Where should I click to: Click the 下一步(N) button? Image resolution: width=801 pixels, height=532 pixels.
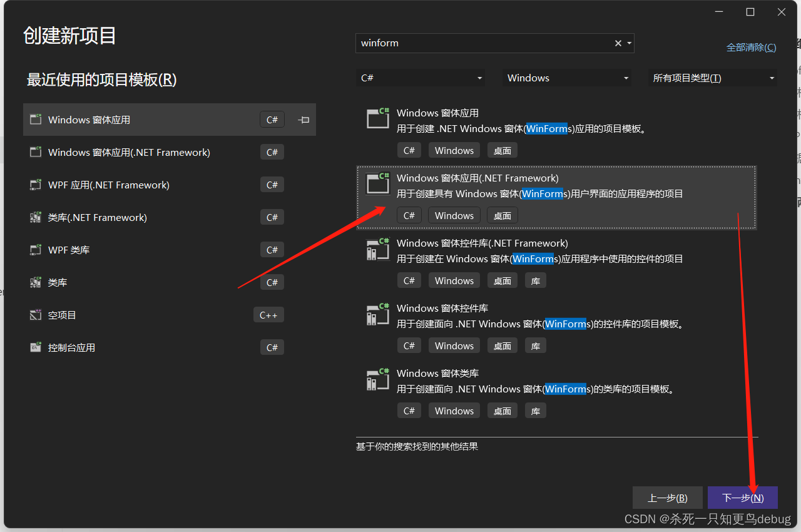(x=743, y=498)
